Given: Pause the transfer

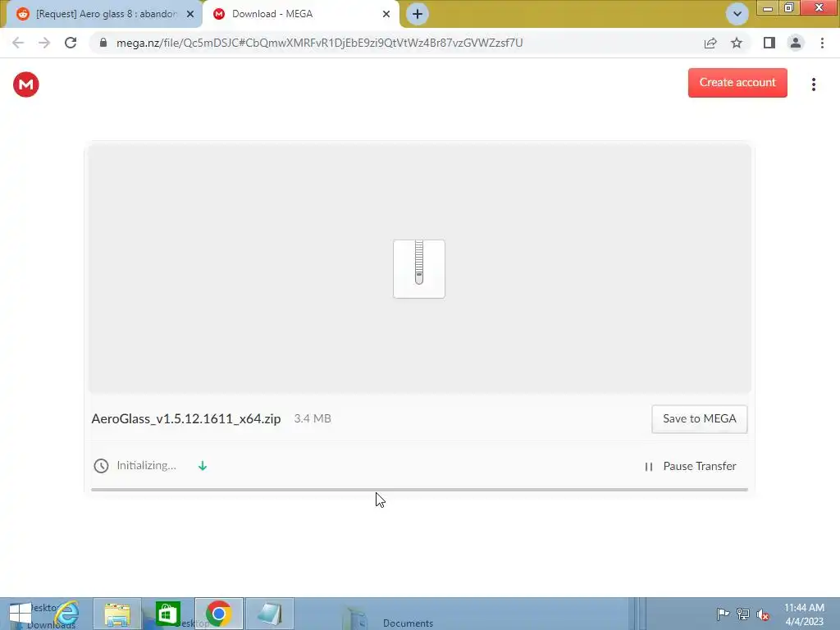Looking at the screenshot, I should click(x=690, y=466).
